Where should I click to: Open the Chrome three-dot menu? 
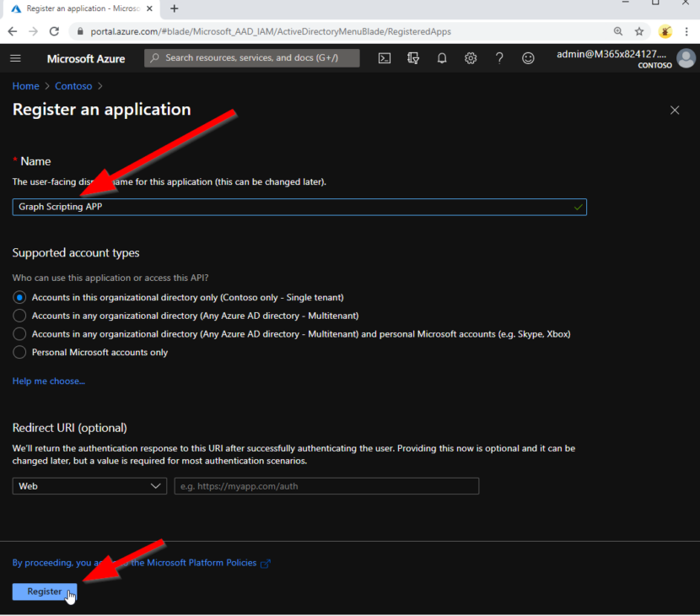687,31
